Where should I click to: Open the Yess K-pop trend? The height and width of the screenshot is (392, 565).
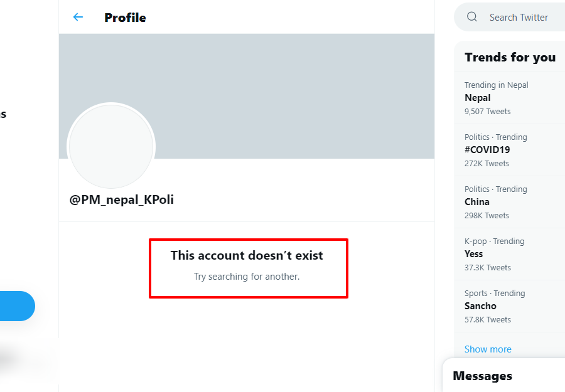[474, 254]
